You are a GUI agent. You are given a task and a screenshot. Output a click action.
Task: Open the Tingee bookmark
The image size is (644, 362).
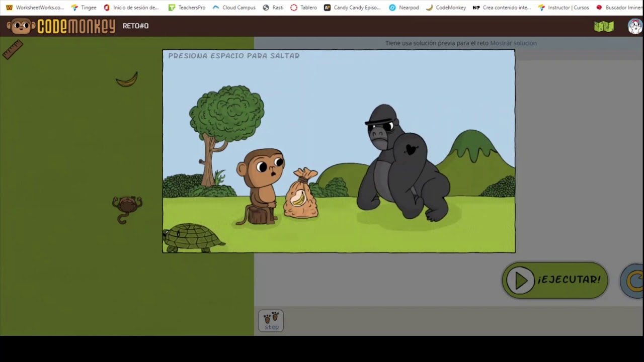(84, 8)
